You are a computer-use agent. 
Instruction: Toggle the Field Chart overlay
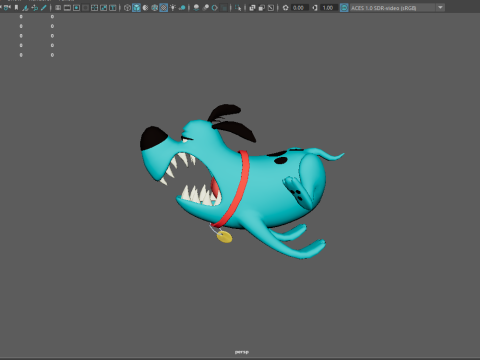(94, 8)
